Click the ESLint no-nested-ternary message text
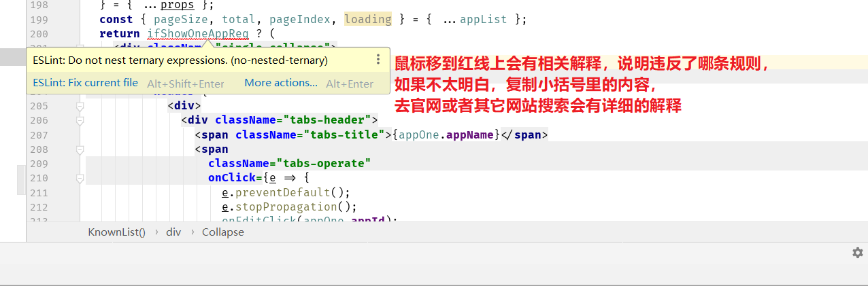This screenshot has width=868, height=288. tap(180, 60)
